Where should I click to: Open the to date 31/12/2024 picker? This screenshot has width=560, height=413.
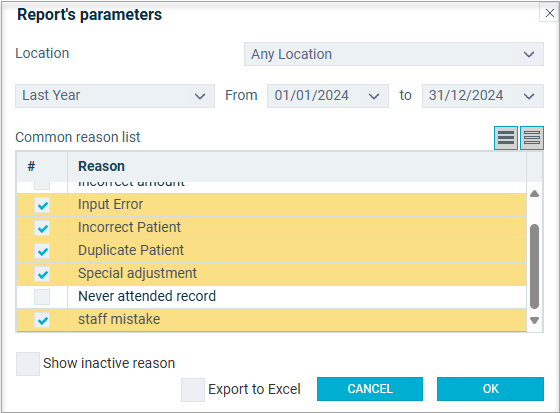pyautogui.click(x=482, y=96)
